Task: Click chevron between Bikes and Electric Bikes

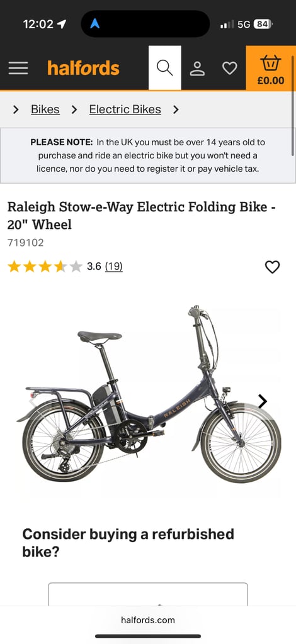Action: (74, 109)
